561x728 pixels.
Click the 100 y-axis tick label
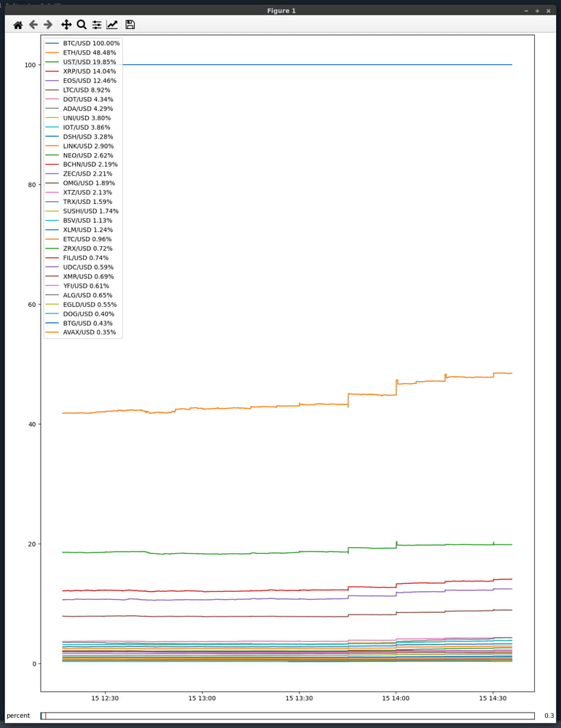(x=30, y=65)
